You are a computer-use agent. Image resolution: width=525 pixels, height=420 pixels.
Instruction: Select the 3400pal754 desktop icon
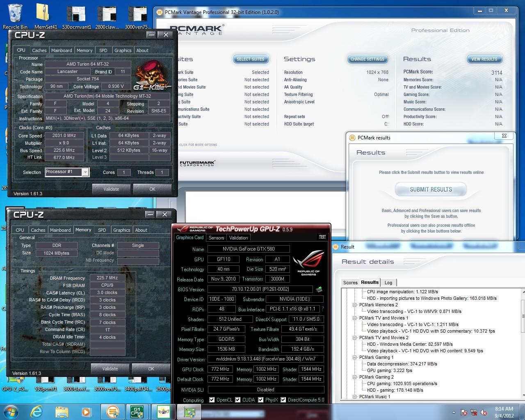point(138,385)
